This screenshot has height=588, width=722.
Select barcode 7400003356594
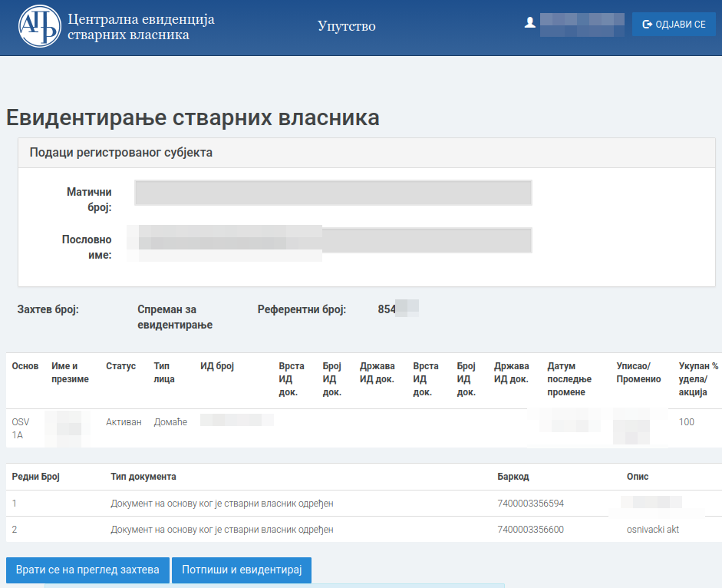click(x=530, y=504)
